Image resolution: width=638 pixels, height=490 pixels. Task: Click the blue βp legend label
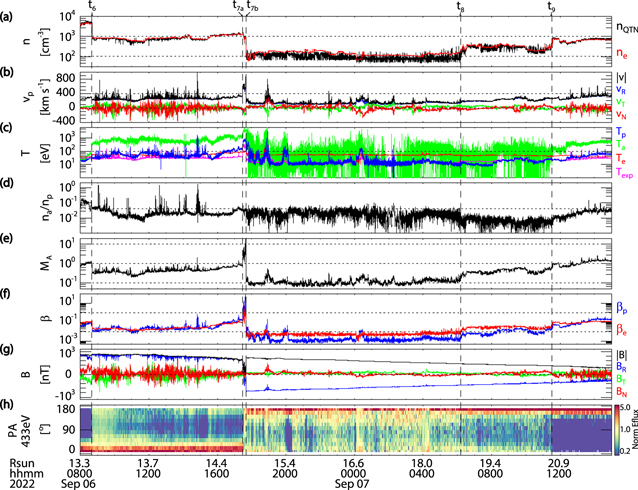pyautogui.click(x=622, y=308)
